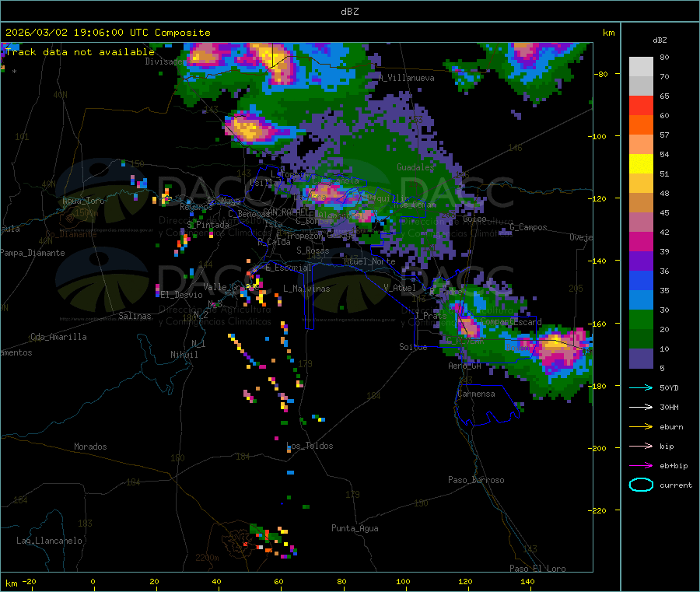Click the 'dBZ' heading above the color scale
This screenshot has height=592, width=700.
tap(660, 40)
